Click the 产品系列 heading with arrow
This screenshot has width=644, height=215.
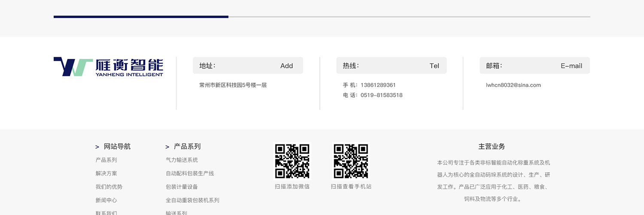click(187, 147)
